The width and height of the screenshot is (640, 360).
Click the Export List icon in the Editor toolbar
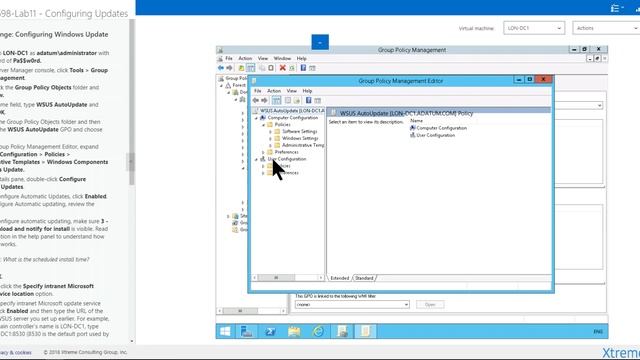[x=297, y=100]
